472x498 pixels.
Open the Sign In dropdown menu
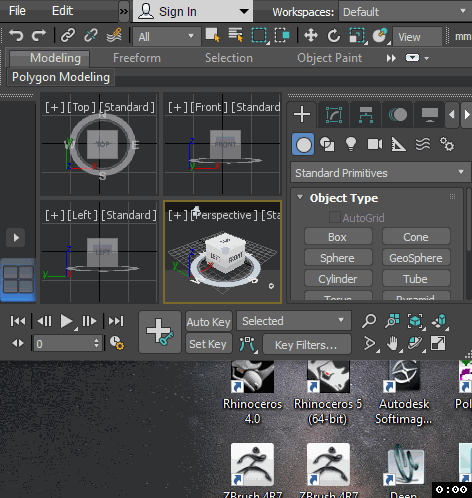[193, 11]
